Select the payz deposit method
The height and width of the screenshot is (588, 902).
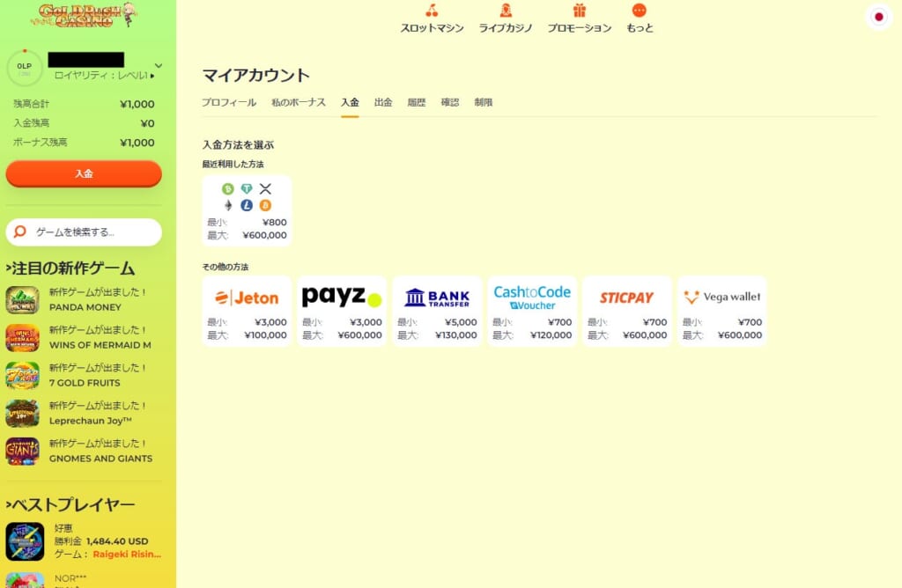coord(342,311)
